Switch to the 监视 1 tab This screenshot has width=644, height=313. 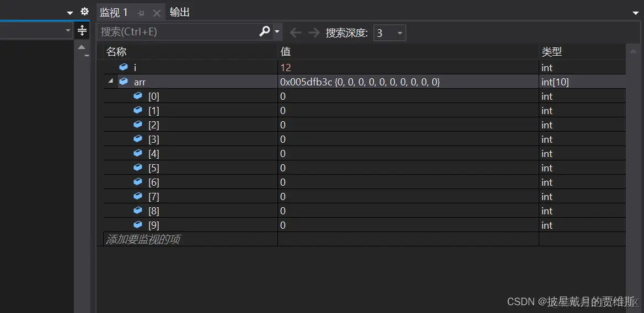coord(114,13)
